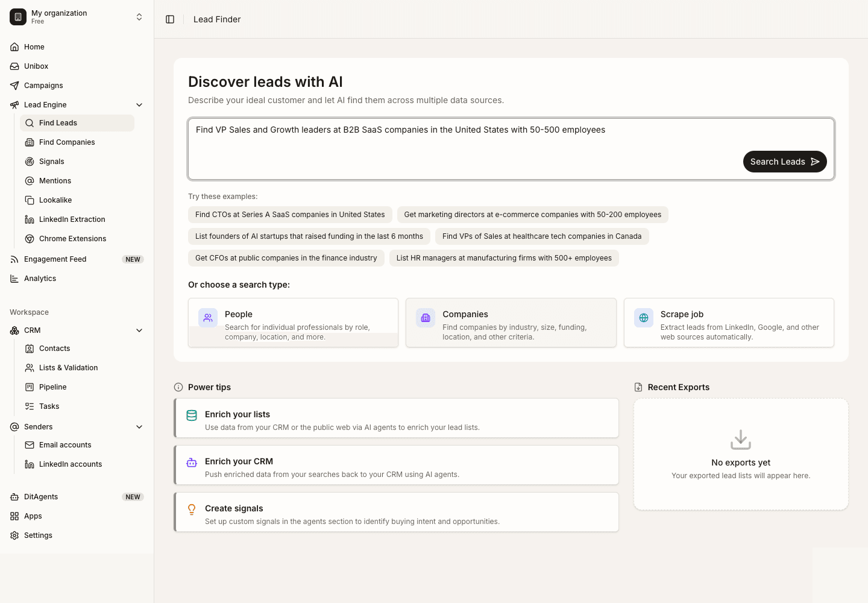Click the Lead Engine telescope icon
The height and width of the screenshot is (603, 868).
pyautogui.click(x=14, y=105)
